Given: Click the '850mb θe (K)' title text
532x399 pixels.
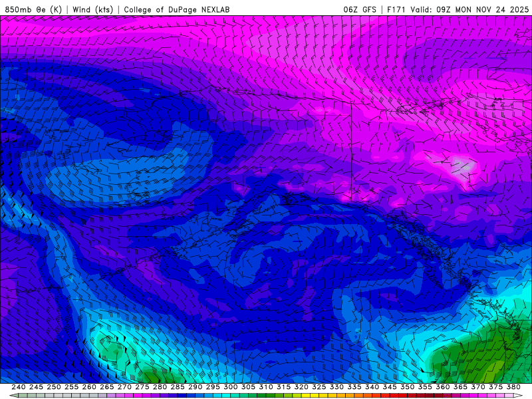Looking at the screenshot, I should pyautogui.click(x=33, y=9).
